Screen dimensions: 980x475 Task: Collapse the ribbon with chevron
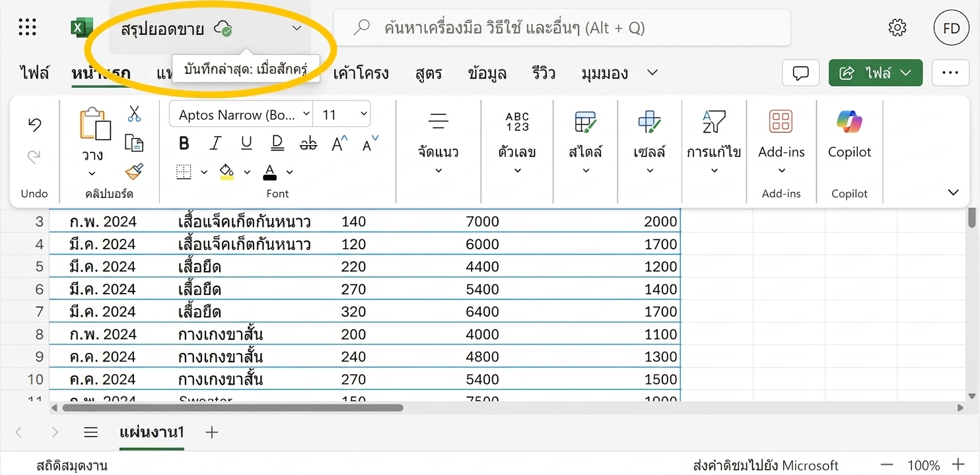[953, 193]
